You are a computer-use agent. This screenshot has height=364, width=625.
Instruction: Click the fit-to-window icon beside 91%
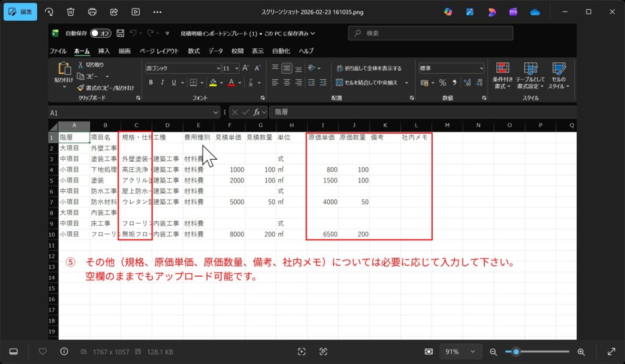[429, 352]
